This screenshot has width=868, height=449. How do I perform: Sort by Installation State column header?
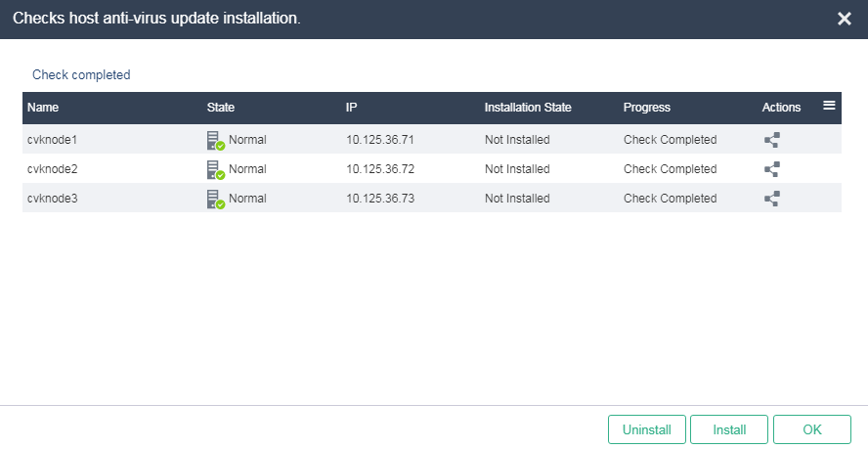(528, 108)
